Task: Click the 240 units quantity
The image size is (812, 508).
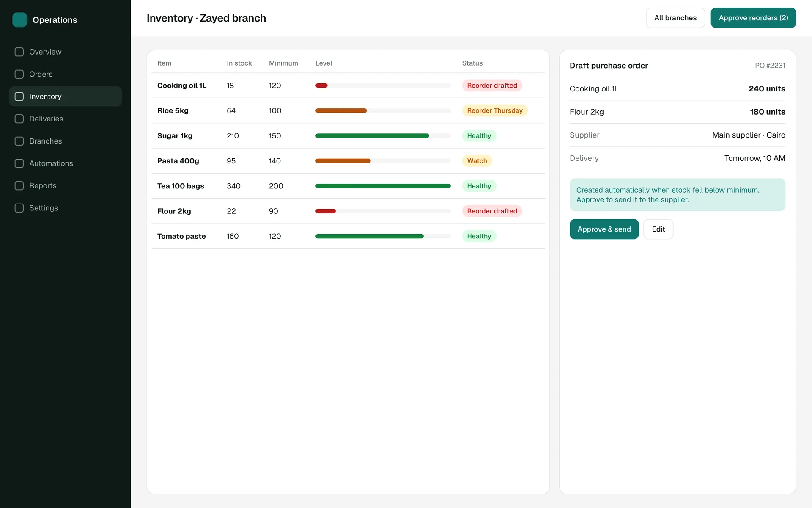Action: point(767,89)
